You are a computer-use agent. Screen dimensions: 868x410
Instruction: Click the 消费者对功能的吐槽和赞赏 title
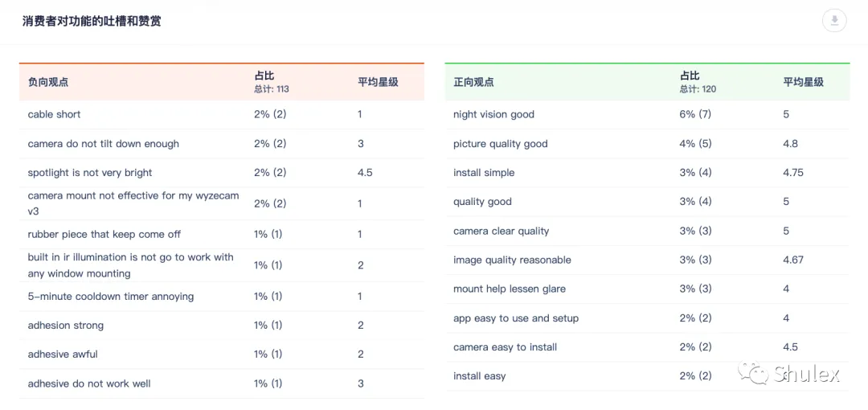click(92, 22)
